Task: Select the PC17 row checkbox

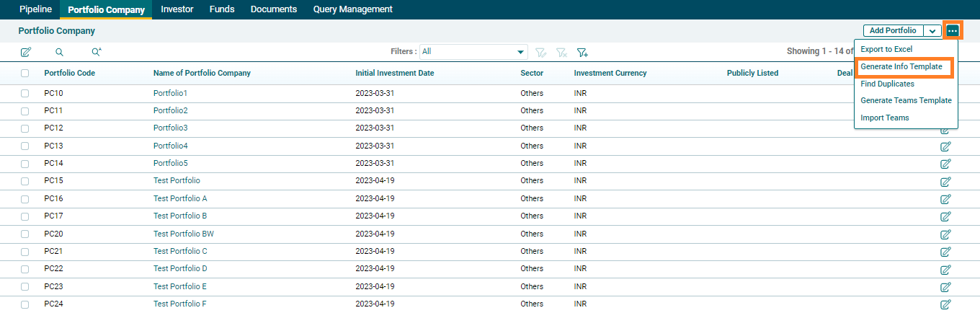Action: (x=25, y=216)
